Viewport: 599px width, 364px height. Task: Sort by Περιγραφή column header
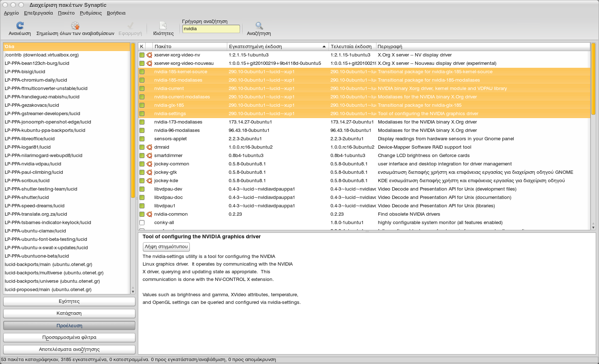(483, 47)
